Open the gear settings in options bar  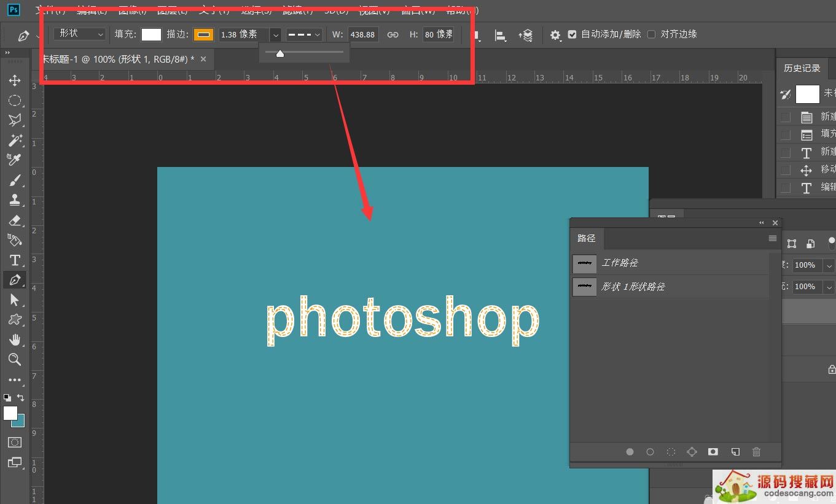pos(555,36)
